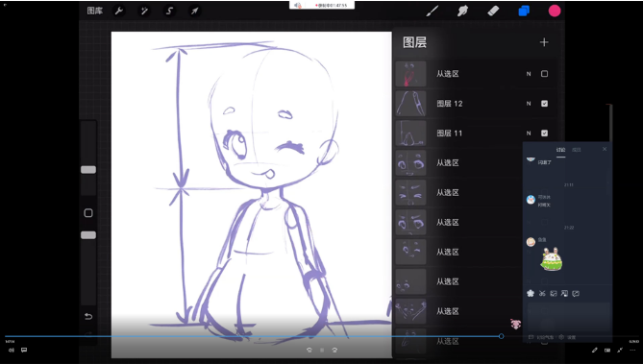The width and height of the screenshot is (643, 364).
Task: Skip forward with the forward control
Action: (x=334, y=350)
